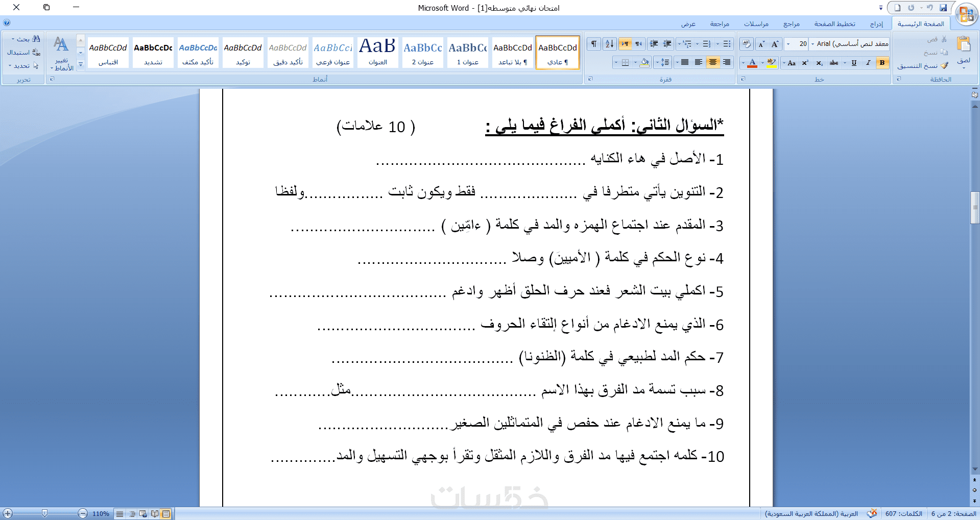Switch to the Review (مراجعة) tab
980x520 pixels.
click(x=720, y=24)
